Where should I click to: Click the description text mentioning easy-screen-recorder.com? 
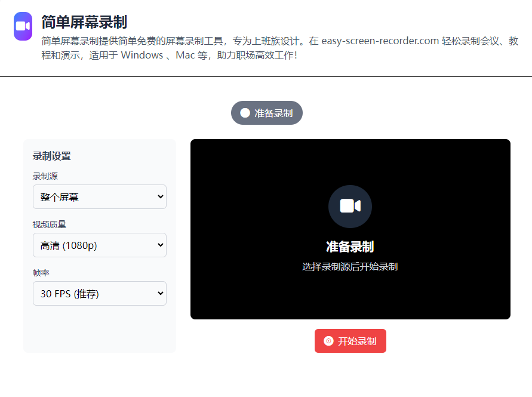click(x=280, y=48)
